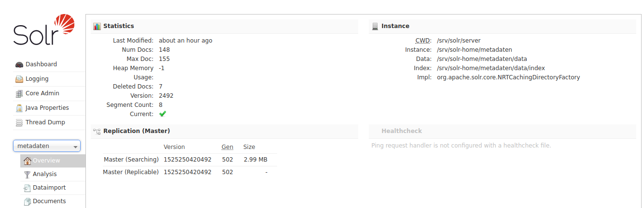Select the Java Properties link

click(x=47, y=108)
